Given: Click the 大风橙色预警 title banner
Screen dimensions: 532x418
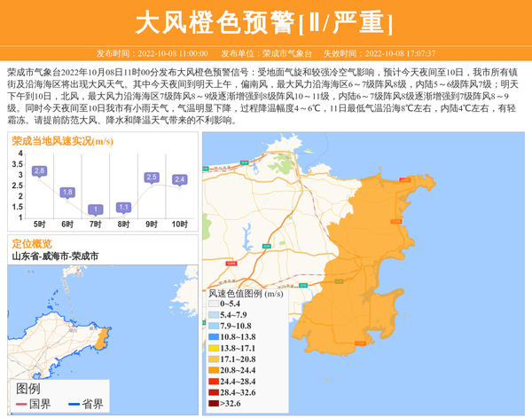Looking at the screenshot, I should click(266, 20).
